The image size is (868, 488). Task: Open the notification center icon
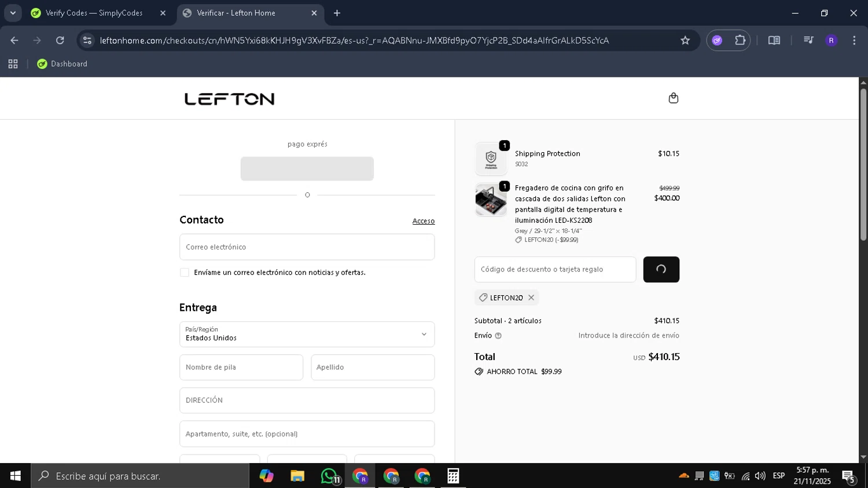coord(849,476)
